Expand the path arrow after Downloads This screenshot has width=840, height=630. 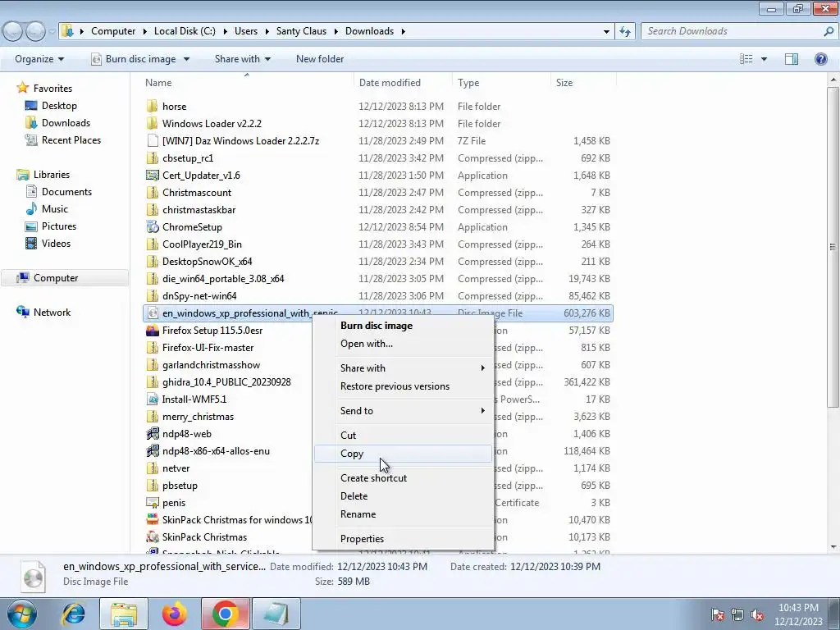coord(404,31)
